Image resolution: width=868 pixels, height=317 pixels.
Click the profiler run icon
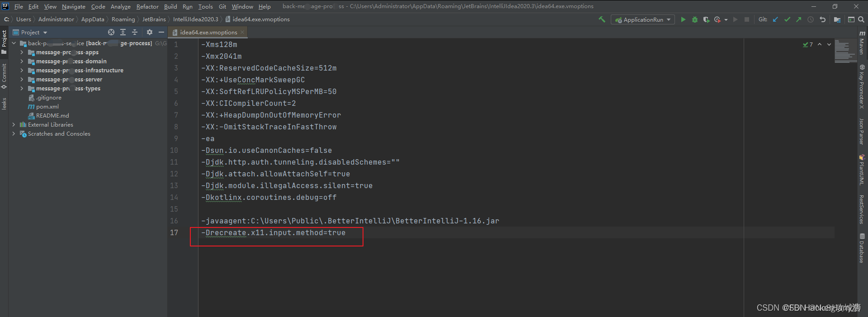717,19
